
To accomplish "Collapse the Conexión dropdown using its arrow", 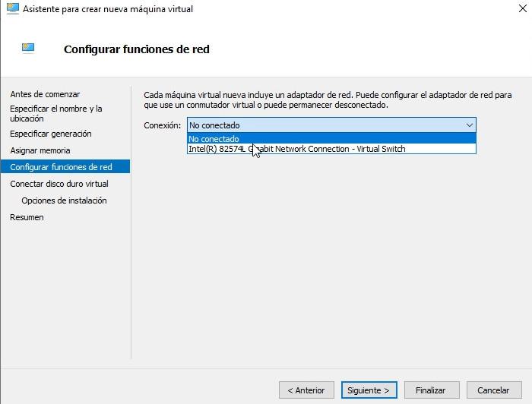I will tap(469, 125).
